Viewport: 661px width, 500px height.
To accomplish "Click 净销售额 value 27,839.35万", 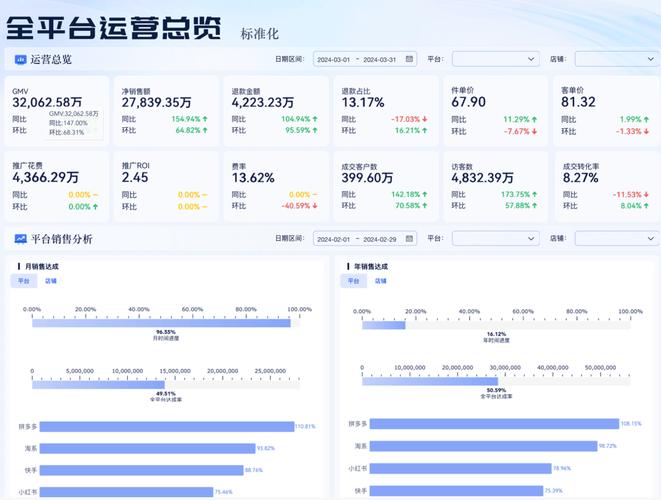I will [x=156, y=102].
